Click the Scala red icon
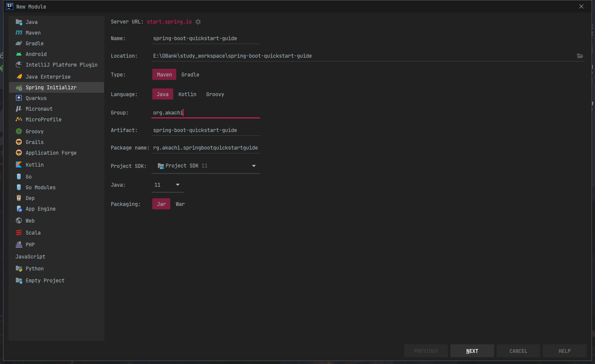The height and width of the screenshot is (364, 595). pyautogui.click(x=19, y=232)
